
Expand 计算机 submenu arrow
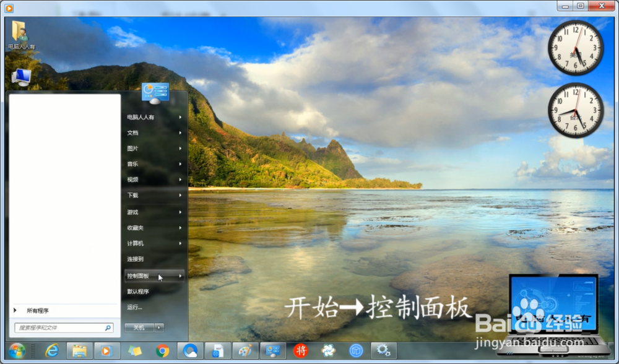click(x=180, y=243)
